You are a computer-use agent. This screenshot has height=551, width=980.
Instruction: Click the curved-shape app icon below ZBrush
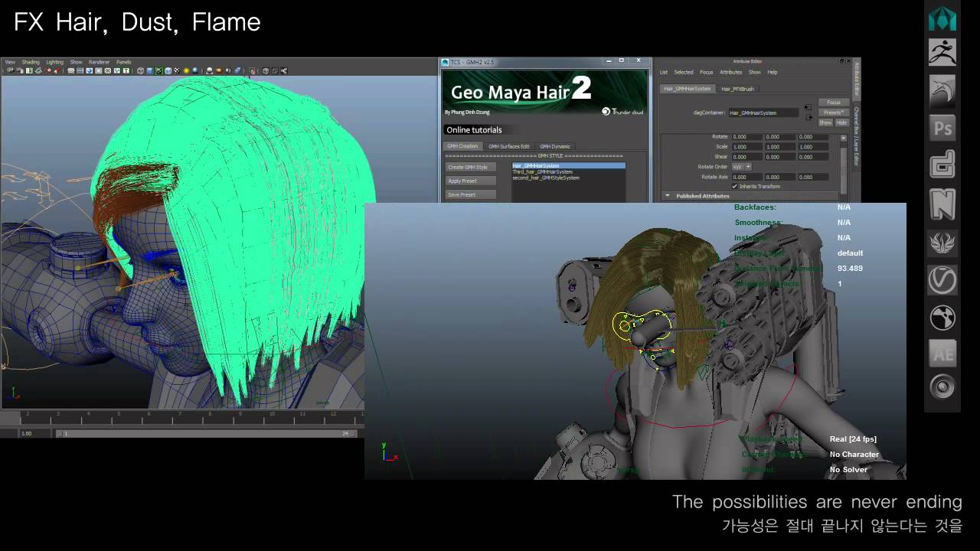(x=942, y=91)
